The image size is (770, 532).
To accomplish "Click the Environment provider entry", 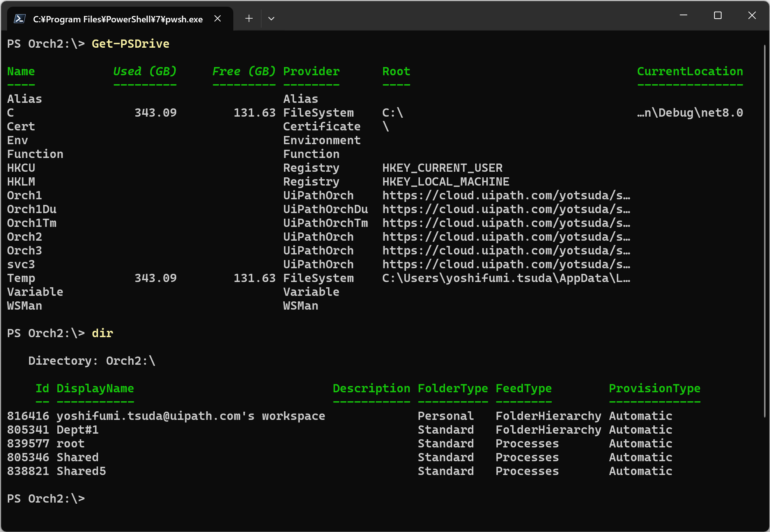I will [322, 140].
